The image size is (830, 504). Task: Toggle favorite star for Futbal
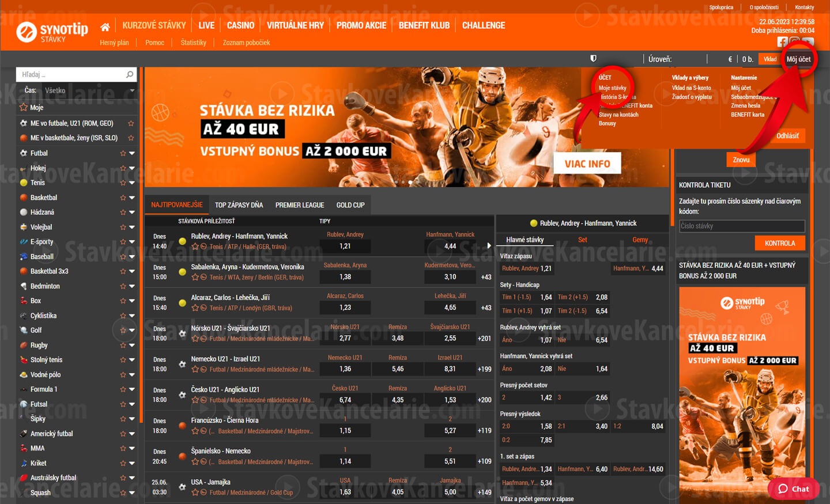click(x=123, y=153)
